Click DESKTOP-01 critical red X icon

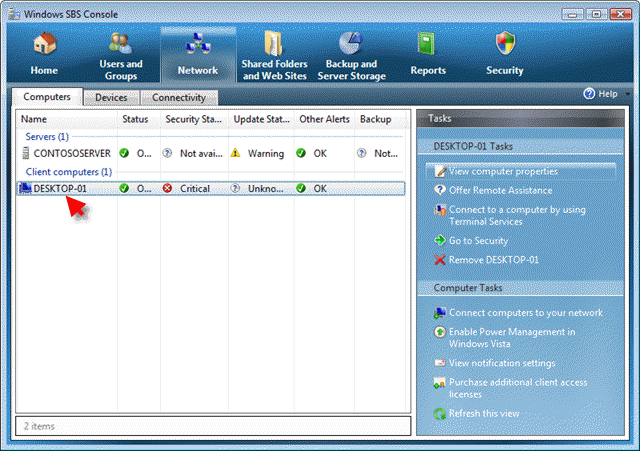[167, 189]
